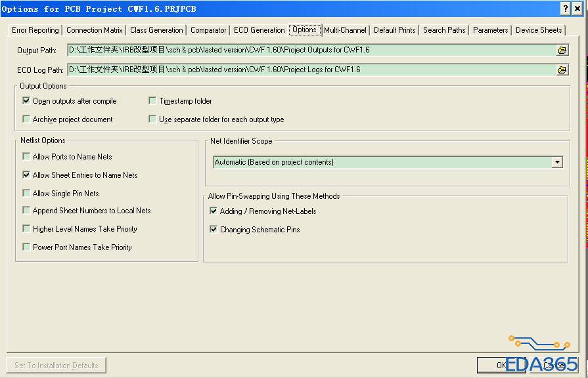The width and height of the screenshot is (588, 378).
Task: Open the Class Generation tab
Action: [x=156, y=30]
